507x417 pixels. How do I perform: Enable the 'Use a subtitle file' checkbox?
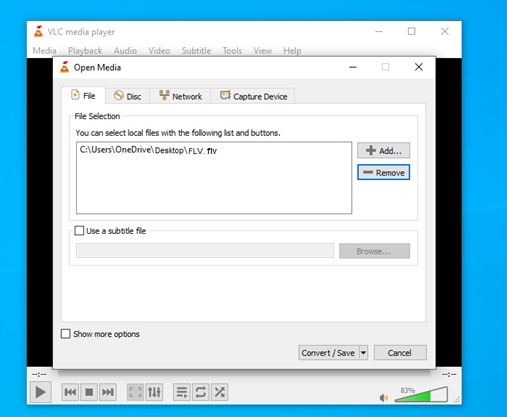(79, 231)
